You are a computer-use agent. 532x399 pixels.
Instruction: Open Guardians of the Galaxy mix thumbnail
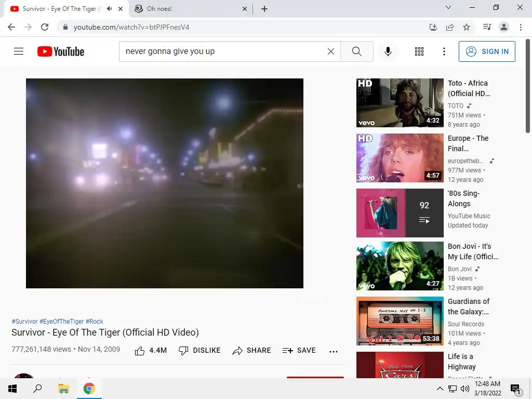coord(400,321)
